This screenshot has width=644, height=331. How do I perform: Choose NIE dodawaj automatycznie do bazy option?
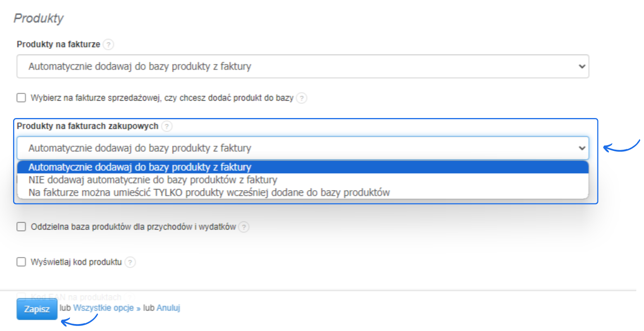click(153, 180)
